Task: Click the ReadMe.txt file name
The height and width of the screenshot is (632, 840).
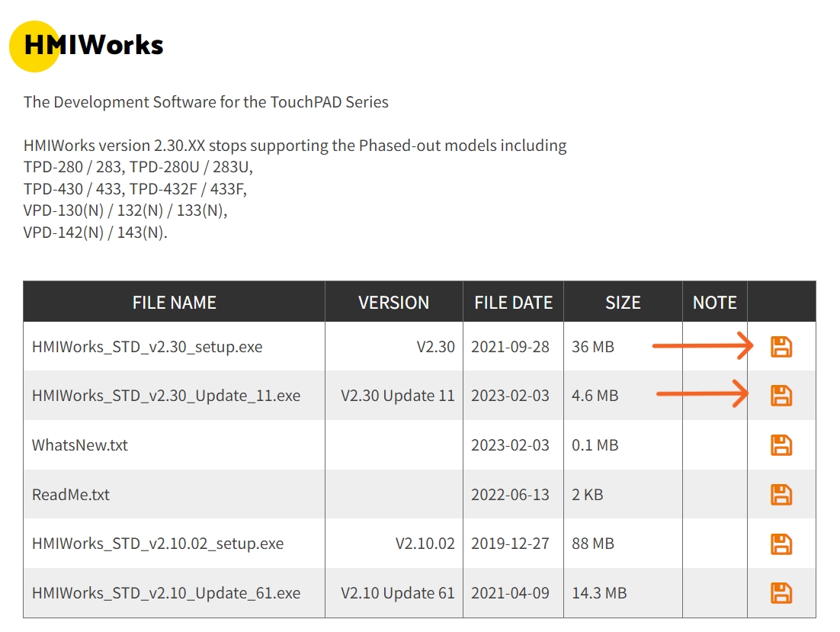Action: (71, 494)
